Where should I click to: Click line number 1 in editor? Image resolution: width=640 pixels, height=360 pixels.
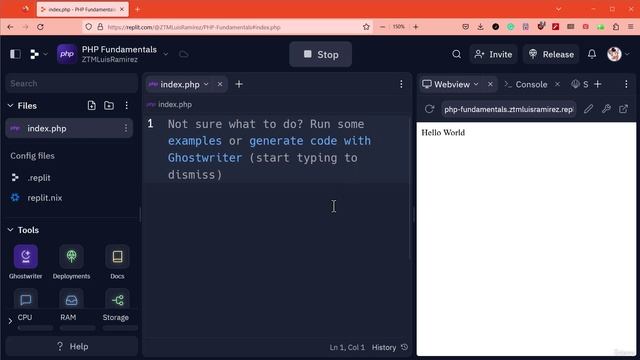click(151, 124)
